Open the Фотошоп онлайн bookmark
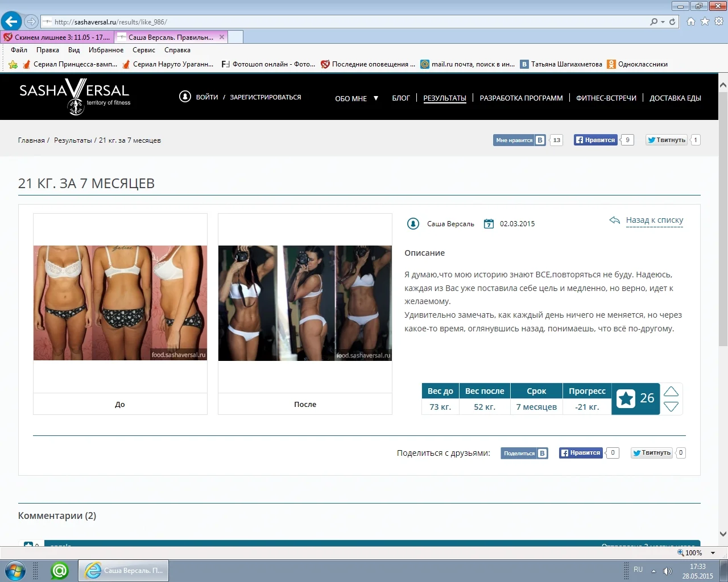This screenshot has width=728, height=582. (x=268, y=64)
